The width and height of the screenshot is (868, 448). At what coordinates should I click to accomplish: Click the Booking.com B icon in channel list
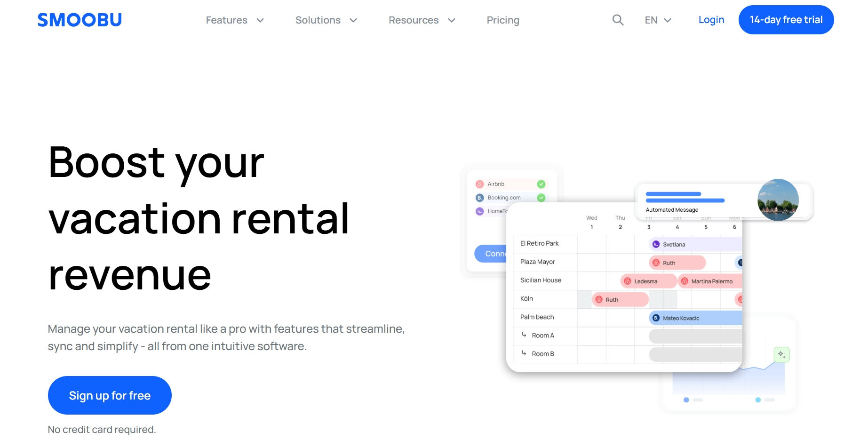pos(479,198)
